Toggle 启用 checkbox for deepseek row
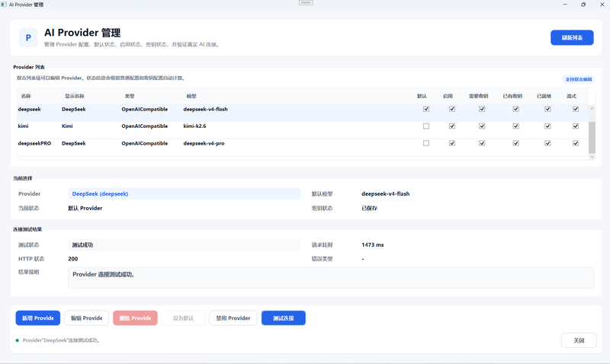The width and height of the screenshot is (610, 364). point(451,109)
